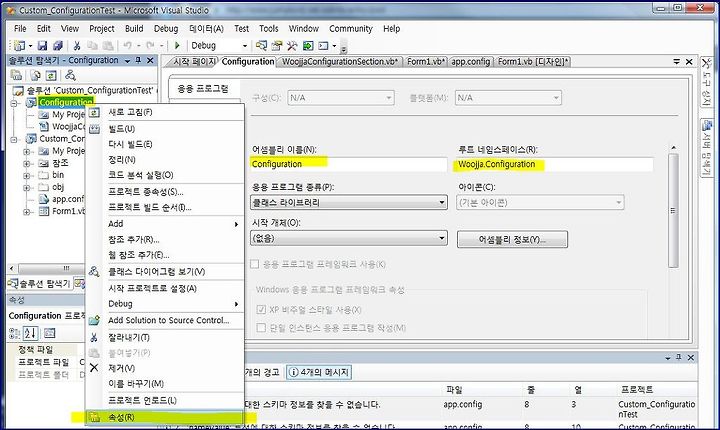720x430 pixels.
Task: Click 어셈블리 정보(Y)... button
Action: [x=512, y=239]
